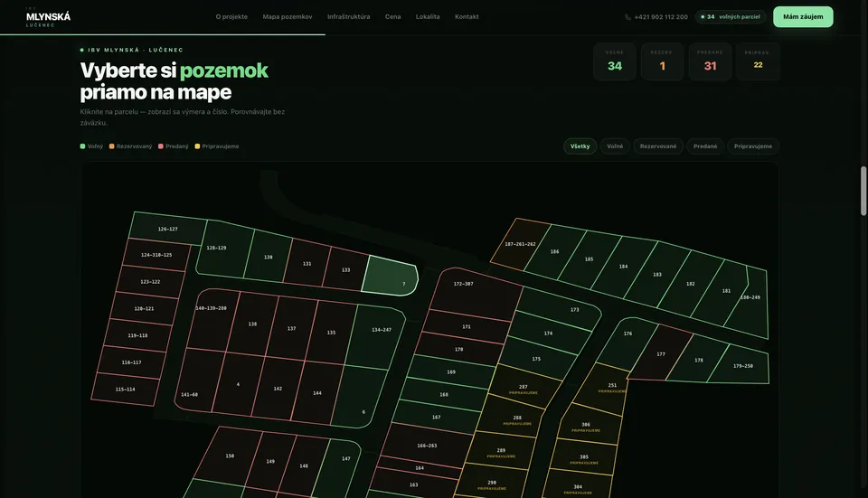Select parcel 175 on map
The height and width of the screenshot is (498, 868).
(536, 359)
